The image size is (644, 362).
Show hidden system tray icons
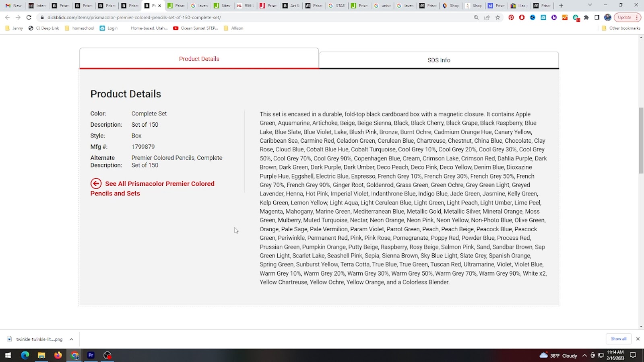tap(584, 355)
